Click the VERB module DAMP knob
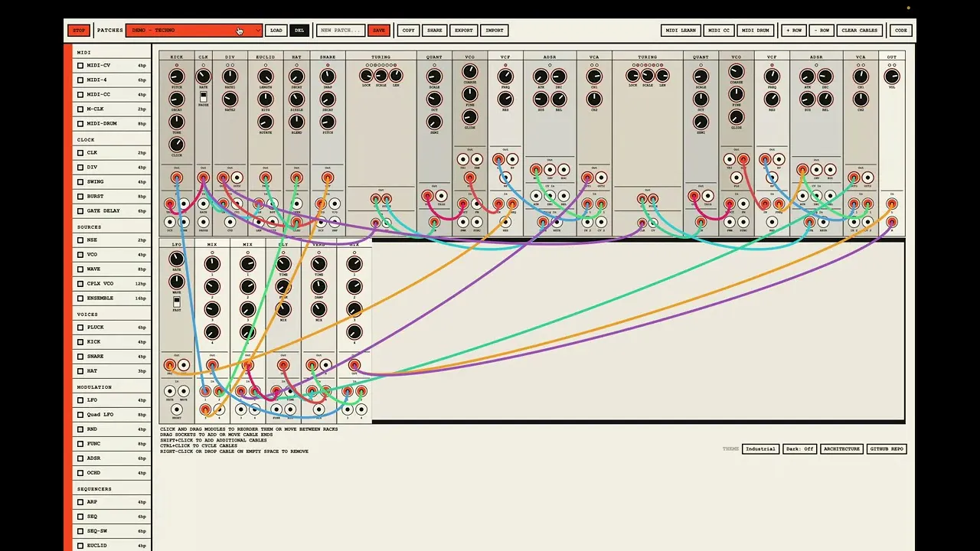The width and height of the screenshot is (980, 551). 318,286
